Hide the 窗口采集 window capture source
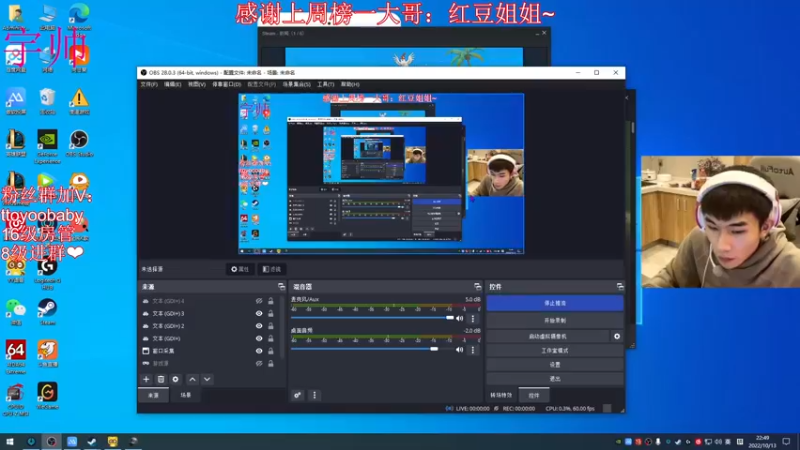 pyautogui.click(x=259, y=351)
